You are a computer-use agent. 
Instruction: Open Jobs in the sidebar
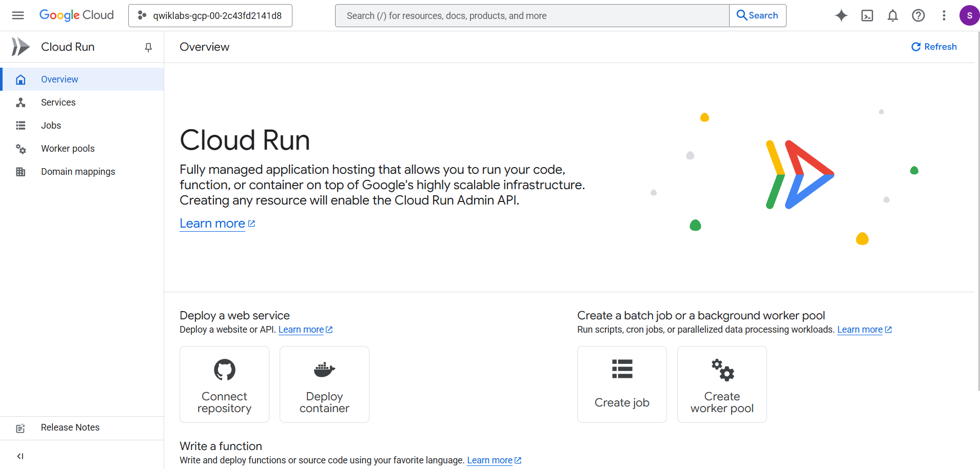click(51, 126)
